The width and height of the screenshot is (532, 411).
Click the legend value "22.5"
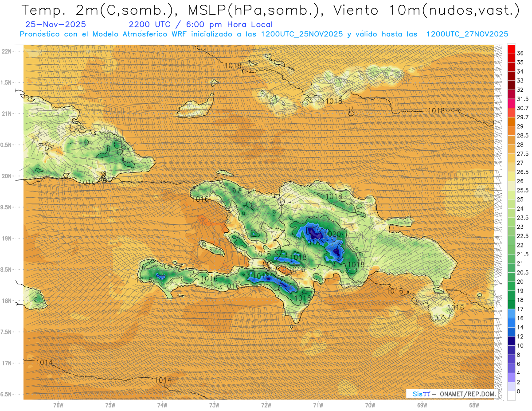coord(522,236)
